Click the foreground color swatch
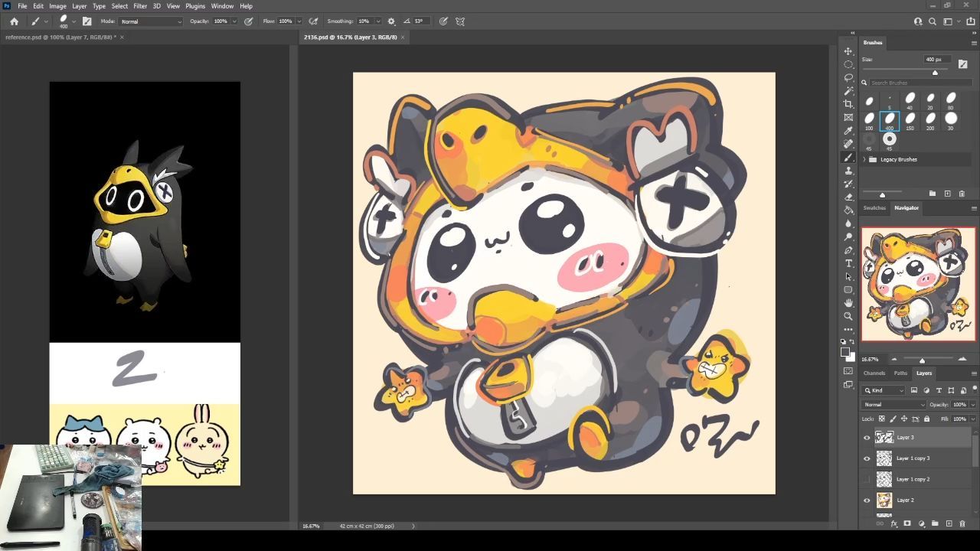The width and height of the screenshot is (980, 551). (x=845, y=352)
